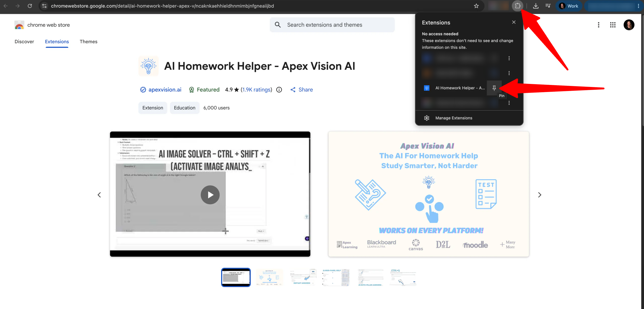Viewport: 644px width, 309px height.
Task: Open the 1.9K ratings link
Action: pos(256,89)
